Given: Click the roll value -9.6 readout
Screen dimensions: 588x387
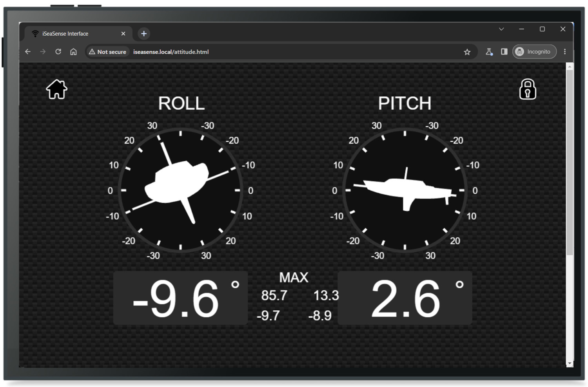Looking at the screenshot, I should 181,298.
